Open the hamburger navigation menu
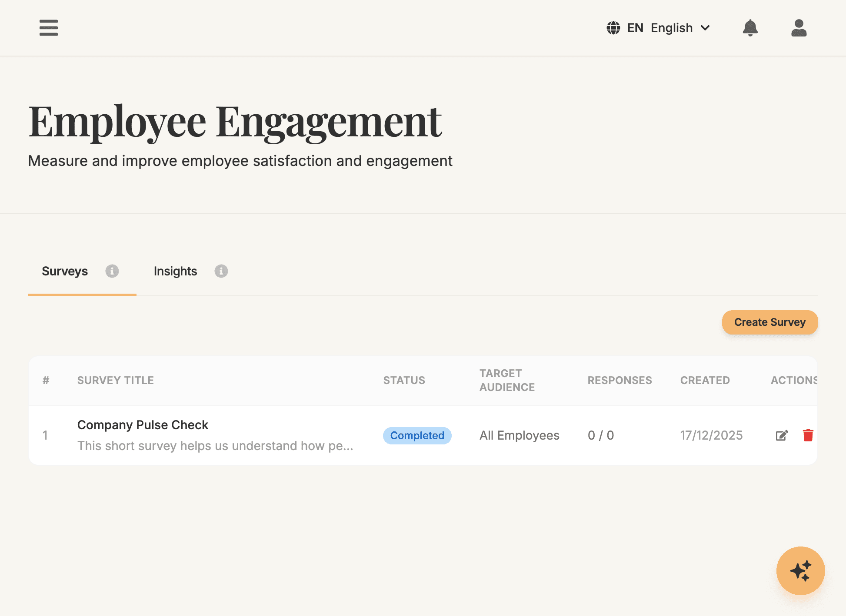Screen dimensions: 846x616 coord(48,28)
